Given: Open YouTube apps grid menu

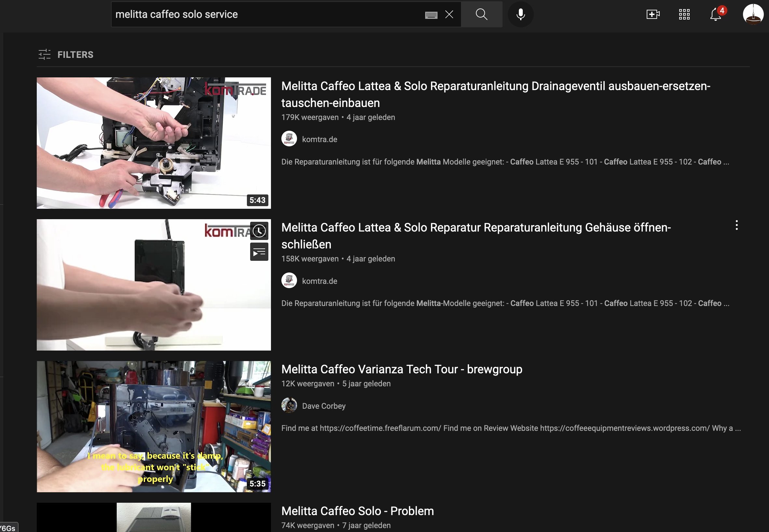Looking at the screenshot, I should tap(684, 14).
